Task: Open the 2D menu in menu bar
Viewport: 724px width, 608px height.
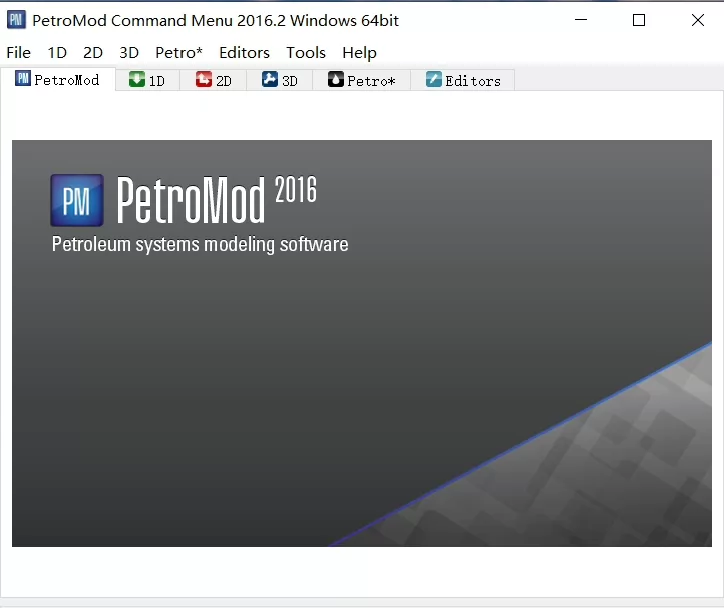Action: coord(93,53)
